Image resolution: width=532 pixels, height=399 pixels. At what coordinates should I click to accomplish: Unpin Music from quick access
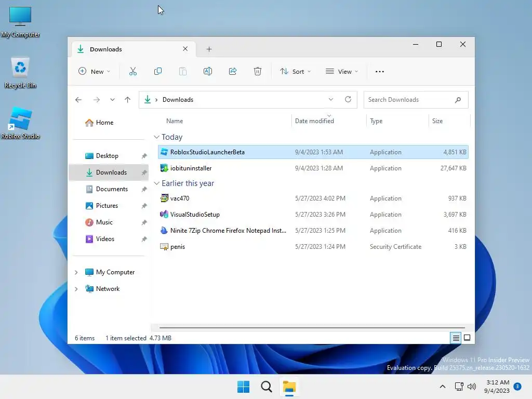coord(144,222)
